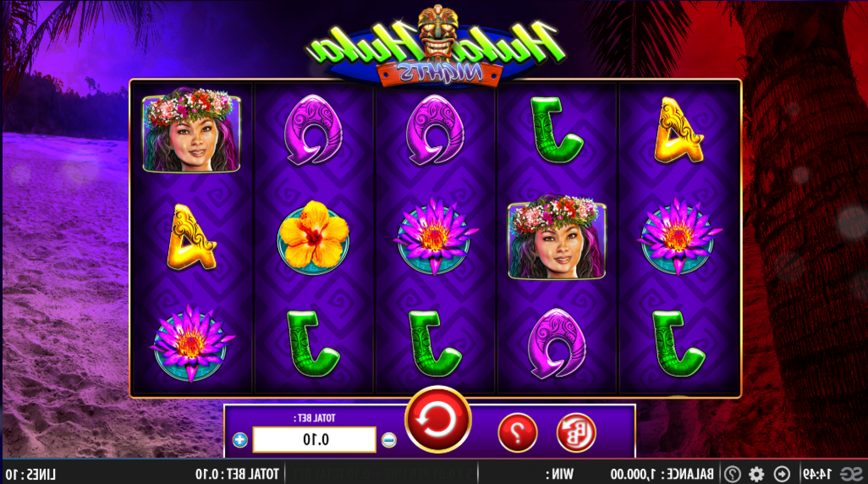Click the hula girl symbol in the middle row
Viewport: 868px width, 484px height.
pos(557,236)
